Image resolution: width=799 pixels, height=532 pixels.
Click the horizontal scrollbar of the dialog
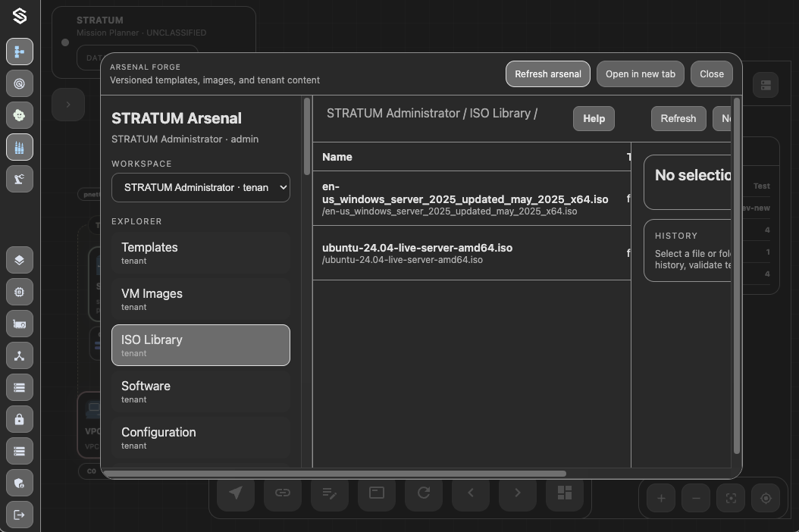point(334,474)
